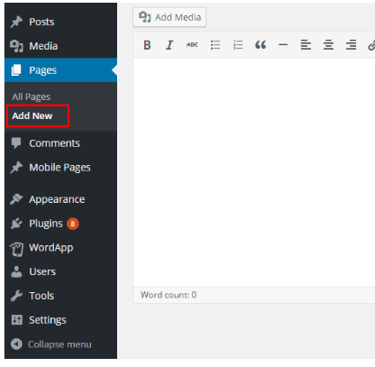Open the Users menu
375x367 pixels.
(61, 272)
